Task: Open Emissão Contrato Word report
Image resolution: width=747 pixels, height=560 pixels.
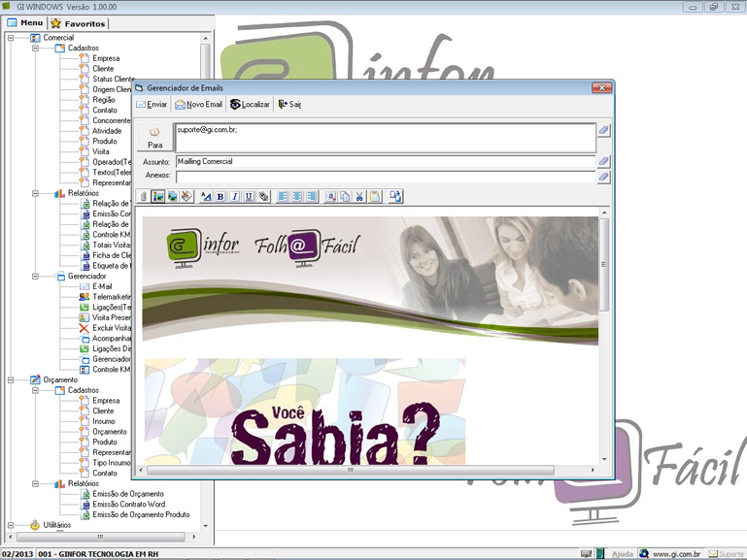Action: [128, 505]
